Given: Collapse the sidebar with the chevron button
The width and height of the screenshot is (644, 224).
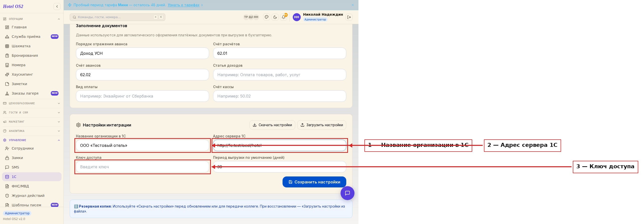Looking at the screenshot, I should [x=57, y=6].
